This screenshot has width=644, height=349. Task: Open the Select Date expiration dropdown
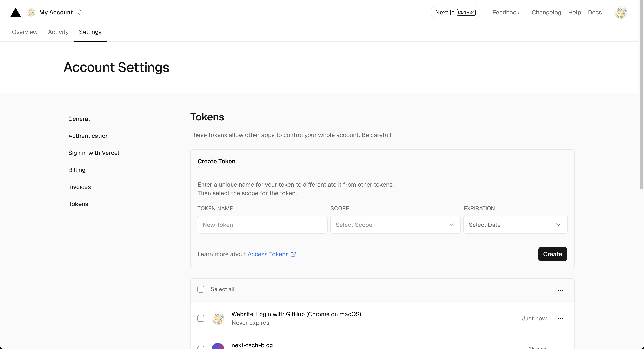[515, 225]
